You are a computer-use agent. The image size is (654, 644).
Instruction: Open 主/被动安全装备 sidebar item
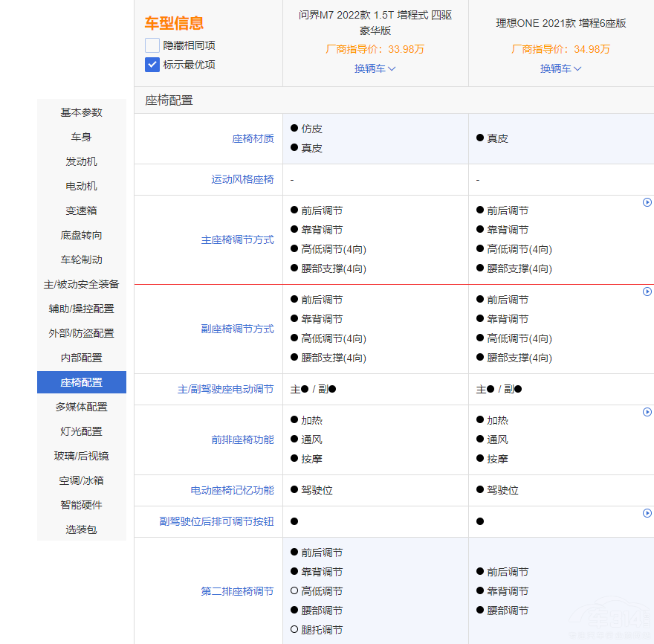tap(82, 284)
